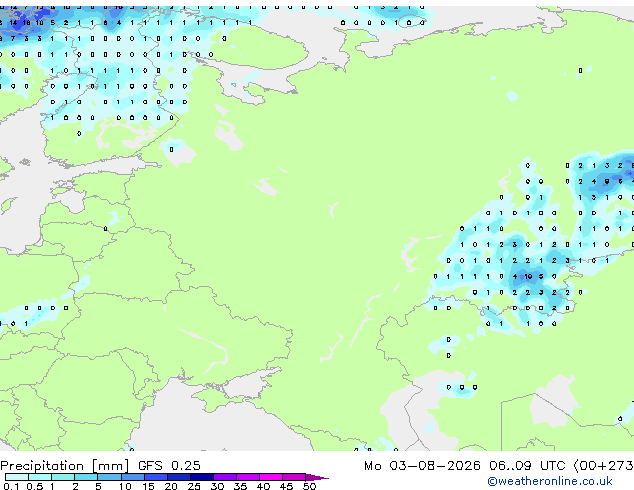Click the date 'Mo 03-08-2026' text
The height and width of the screenshot is (490, 634).
click(x=422, y=466)
